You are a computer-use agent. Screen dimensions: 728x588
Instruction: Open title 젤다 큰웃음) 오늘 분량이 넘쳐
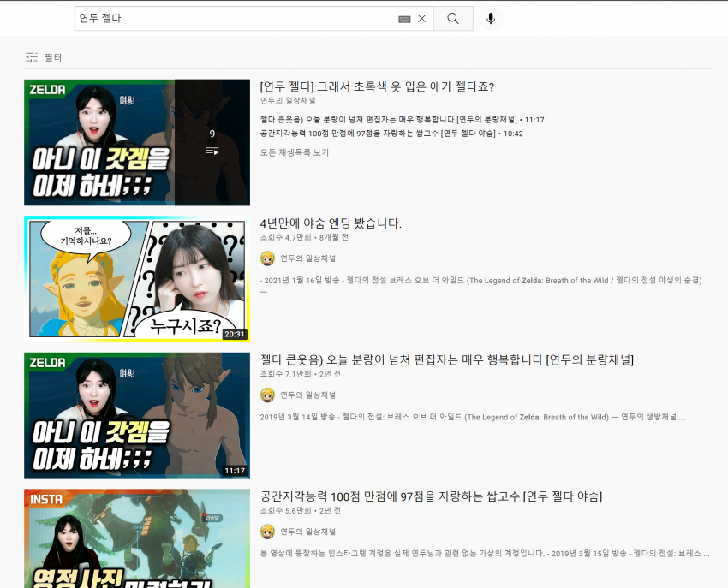(446, 359)
